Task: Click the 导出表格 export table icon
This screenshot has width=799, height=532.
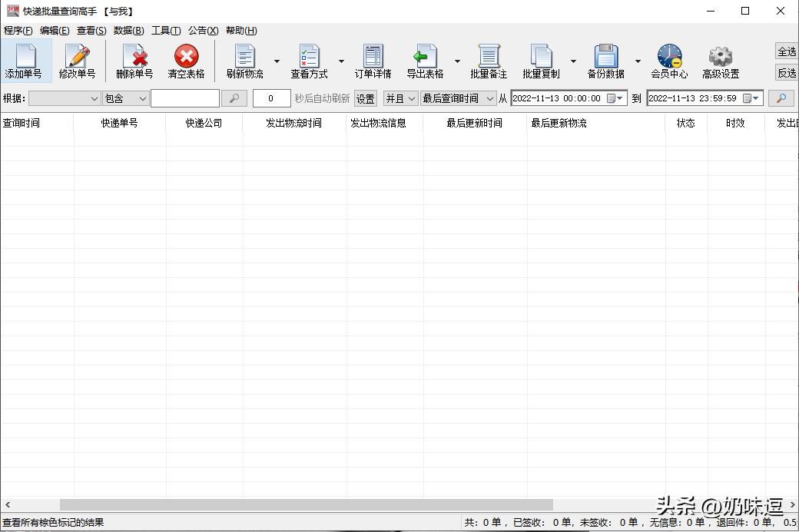Action: (x=425, y=55)
